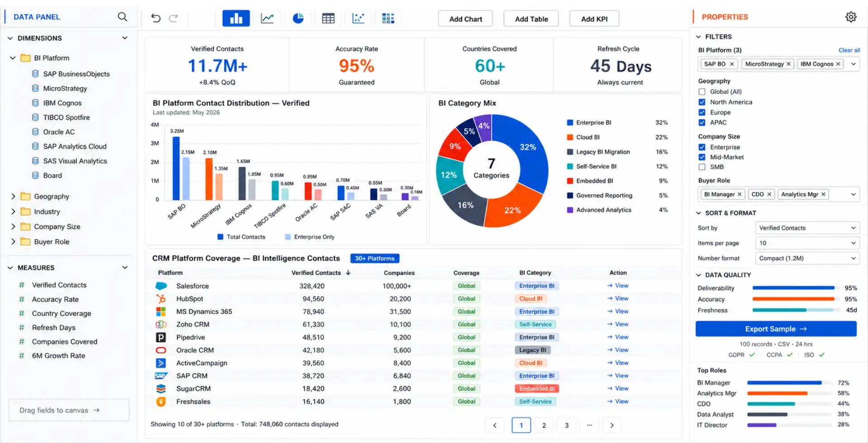The width and height of the screenshot is (868, 443).
Task: Uncheck North America geography
Action: [x=702, y=102]
